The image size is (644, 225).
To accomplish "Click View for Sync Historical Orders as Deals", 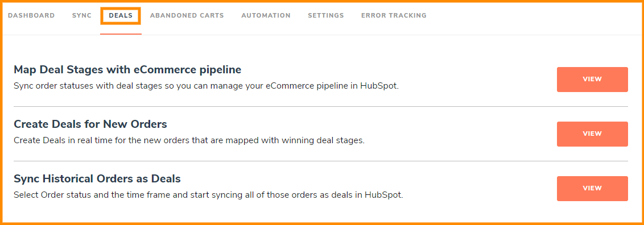I will [x=592, y=189].
